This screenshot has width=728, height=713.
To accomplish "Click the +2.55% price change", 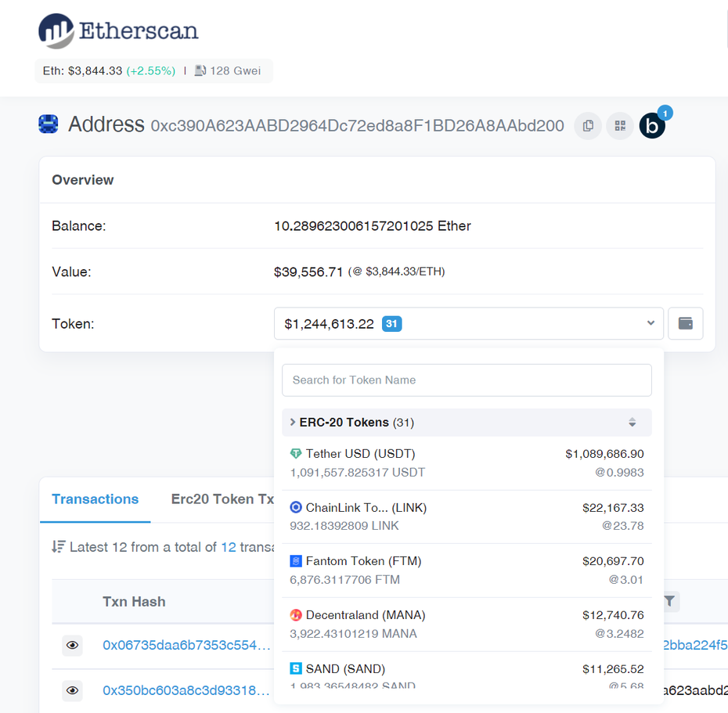I will [151, 70].
